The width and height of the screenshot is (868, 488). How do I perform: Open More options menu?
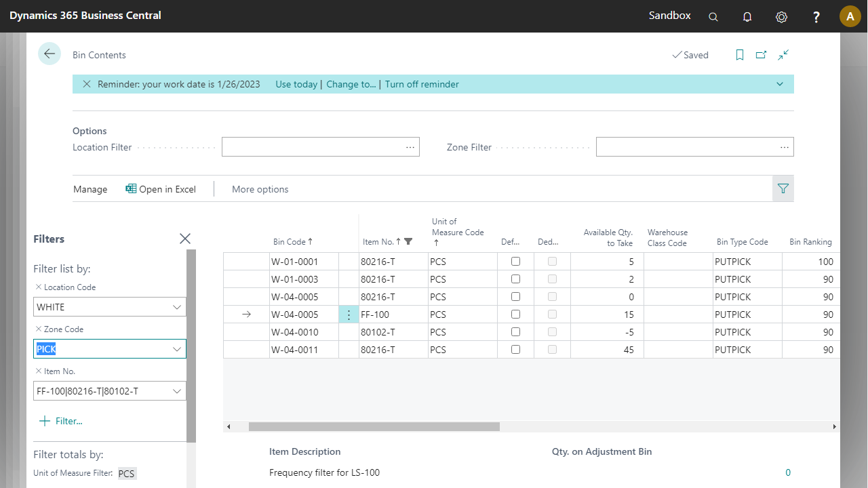point(260,189)
